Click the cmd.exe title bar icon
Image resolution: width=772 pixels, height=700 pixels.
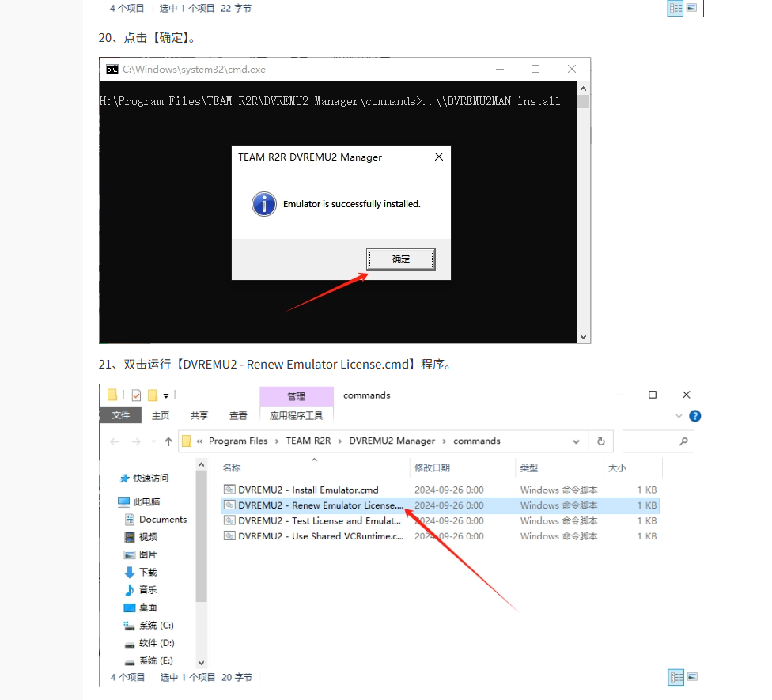click(x=112, y=70)
